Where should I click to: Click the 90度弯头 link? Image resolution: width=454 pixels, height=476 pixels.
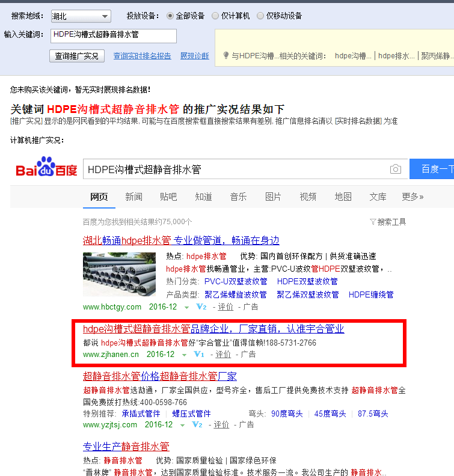click(287, 413)
